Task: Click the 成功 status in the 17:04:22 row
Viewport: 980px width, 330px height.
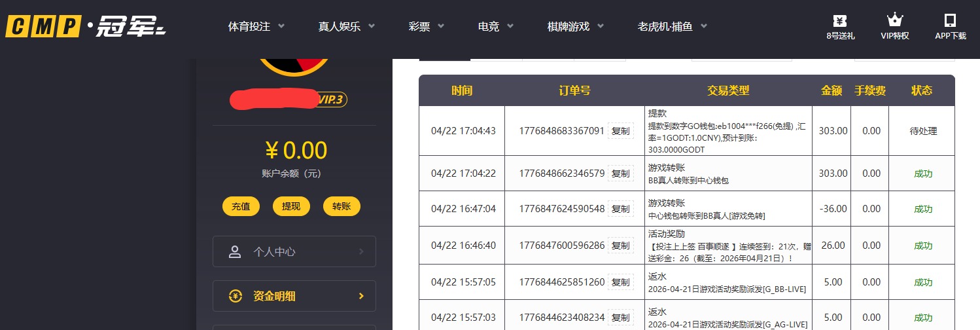Action: click(923, 174)
